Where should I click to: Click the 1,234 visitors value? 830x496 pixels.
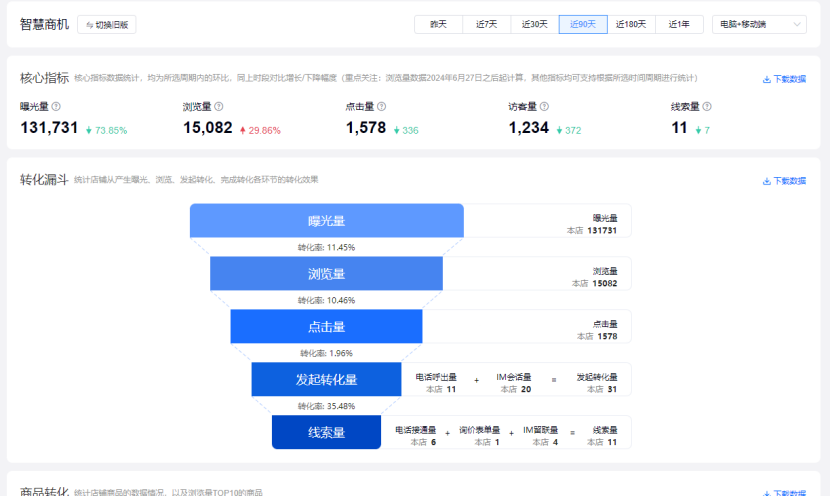(x=528, y=128)
